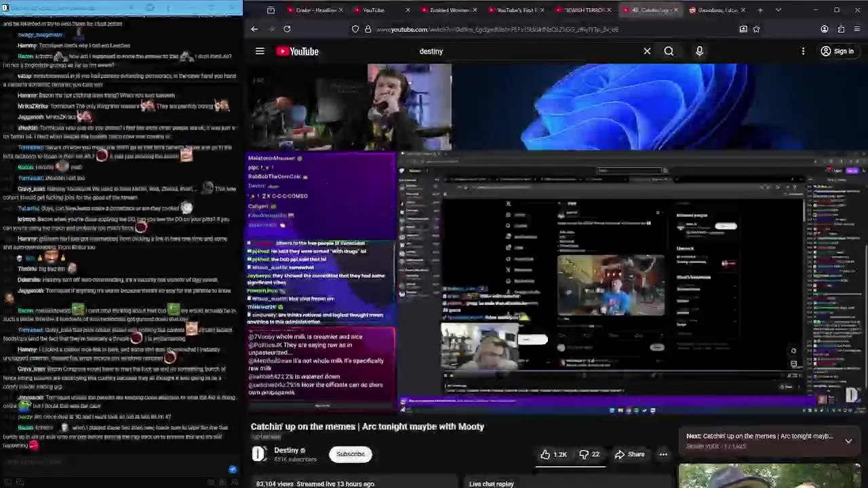The width and height of the screenshot is (868, 488).
Task: Open the tab overview icon left of tabs
Action: click(x=271, y=10)
